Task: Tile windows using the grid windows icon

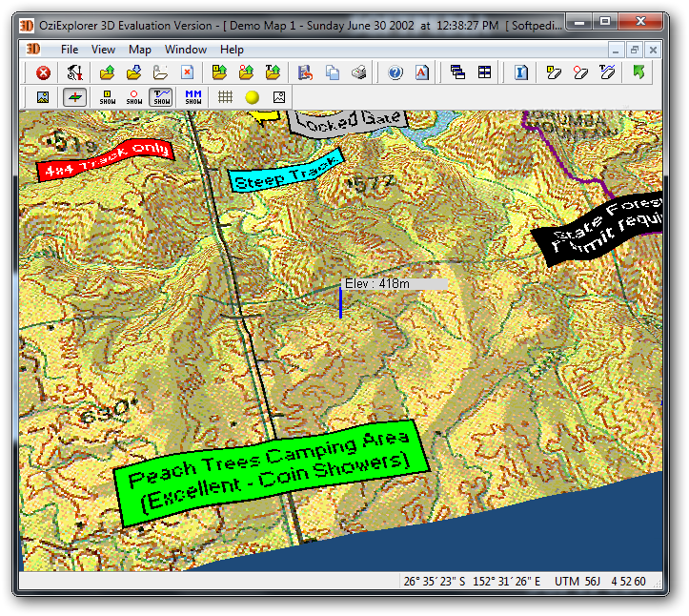Action: click(485, 72)
